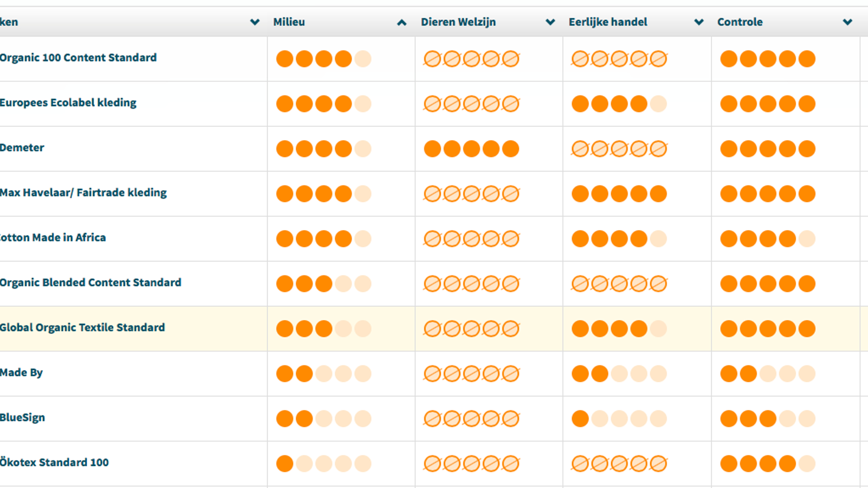
Task: Click Dieren Welzijn not-applicable icons for Made By
Action: click(x=472, y=374)
